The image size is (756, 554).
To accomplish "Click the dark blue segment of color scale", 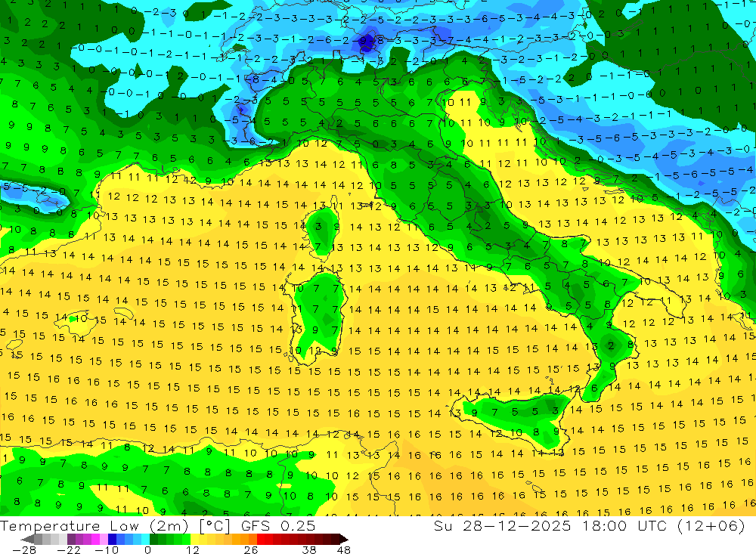I will pos(112,539).
